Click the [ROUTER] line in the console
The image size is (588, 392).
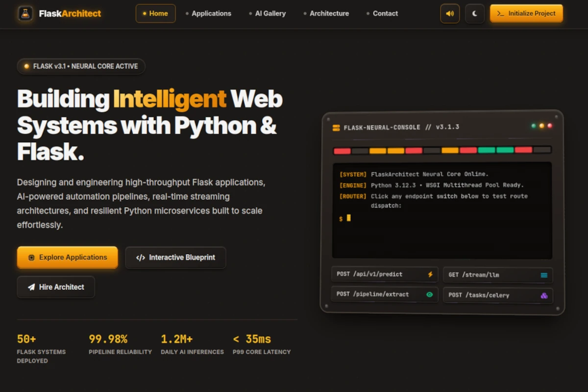434,201
